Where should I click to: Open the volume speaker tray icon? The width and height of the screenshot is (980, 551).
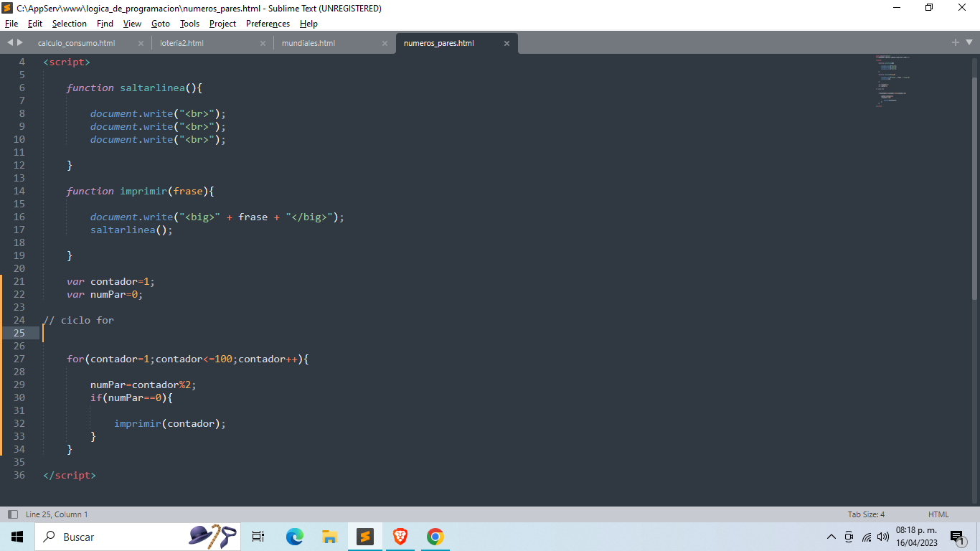883,537
